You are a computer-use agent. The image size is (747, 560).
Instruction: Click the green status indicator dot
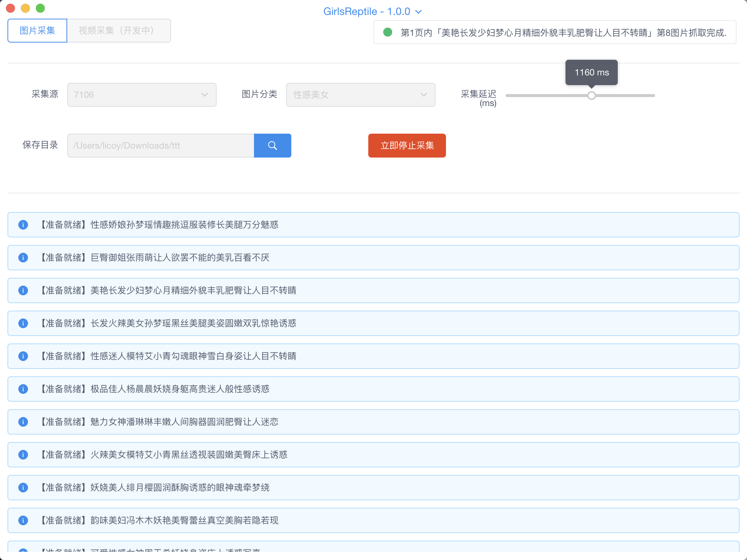click(x=388, y=32)
